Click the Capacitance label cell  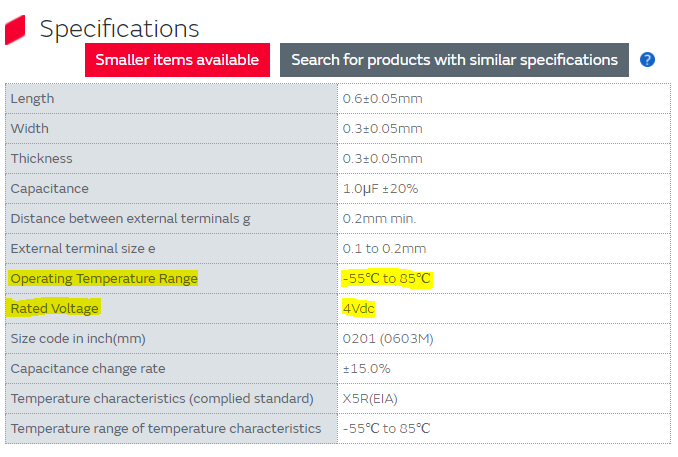tap(171, 189)
